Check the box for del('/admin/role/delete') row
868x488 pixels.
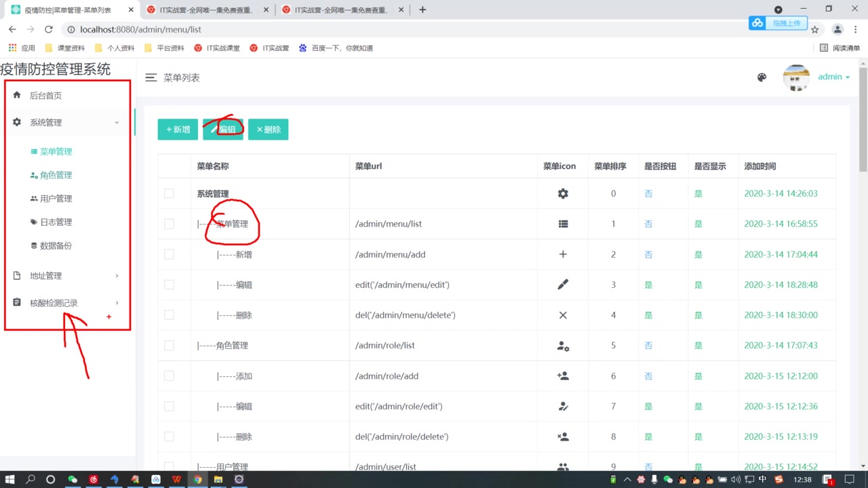[x=169, y=436]
